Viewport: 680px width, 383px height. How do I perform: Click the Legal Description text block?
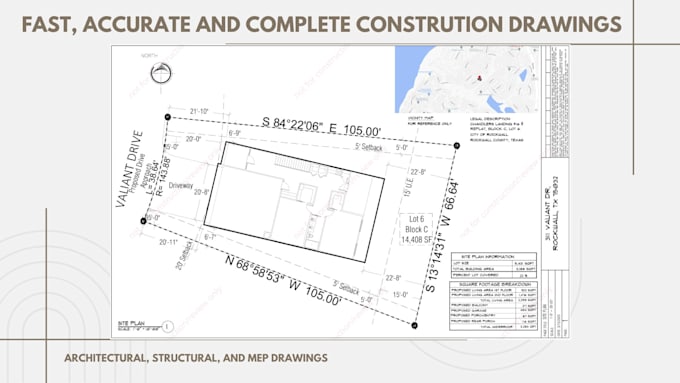(x=497, y=129)
